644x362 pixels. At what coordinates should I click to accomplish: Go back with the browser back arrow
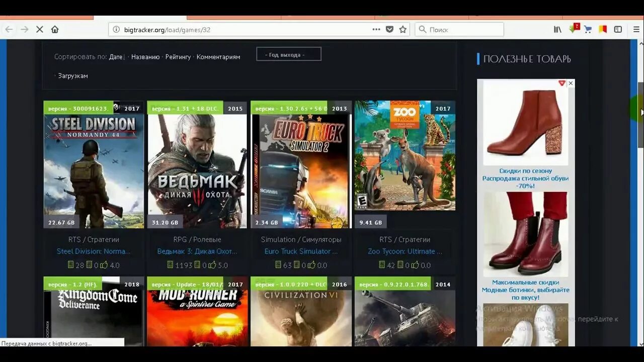coord(9,30)
